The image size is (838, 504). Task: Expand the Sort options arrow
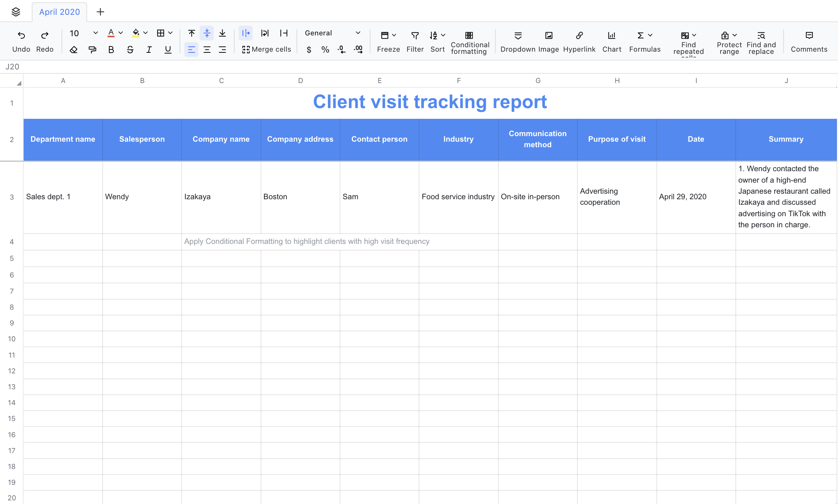tap(443, 35)
